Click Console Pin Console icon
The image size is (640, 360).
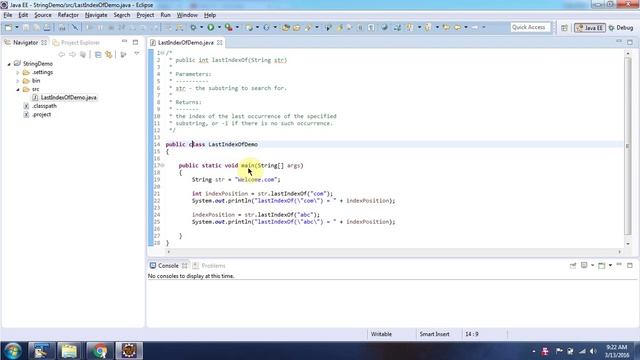(573, 265)
